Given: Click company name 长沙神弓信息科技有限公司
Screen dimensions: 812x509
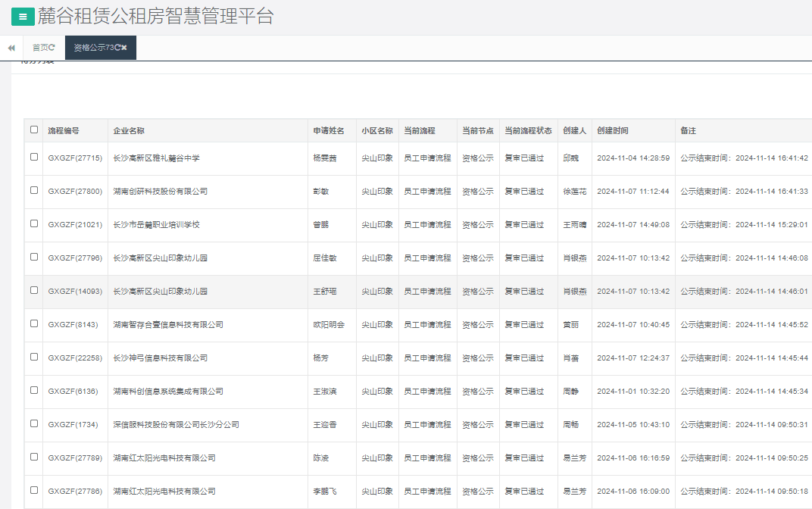Looking at the screenshot, I should (x=160, y=358).
